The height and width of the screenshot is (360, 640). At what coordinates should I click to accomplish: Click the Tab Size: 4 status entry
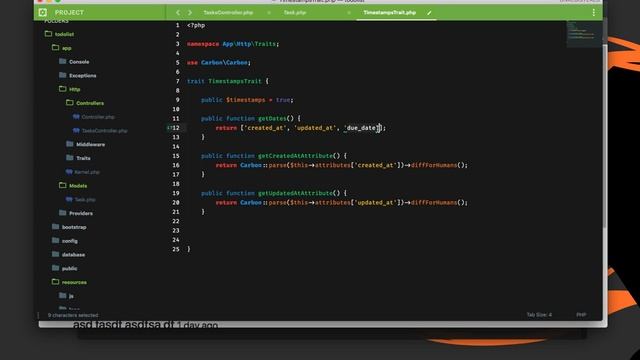tap(539, 315)
